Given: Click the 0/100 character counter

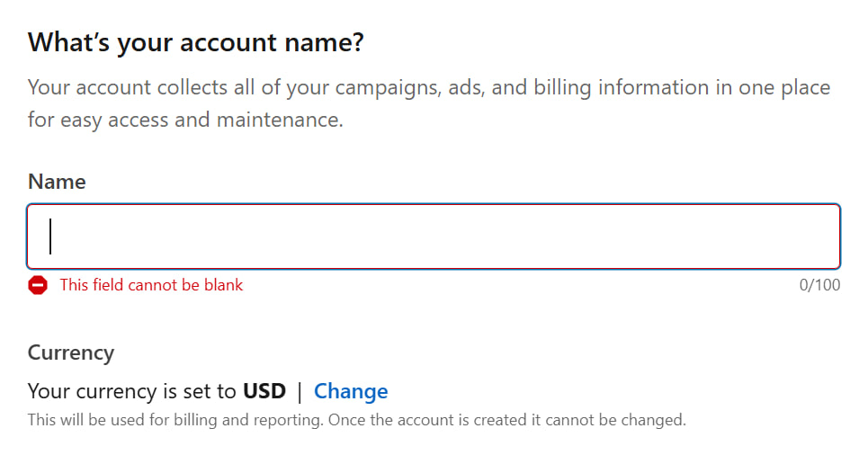Looking at the screenshot, I should [x=819, y=286].
